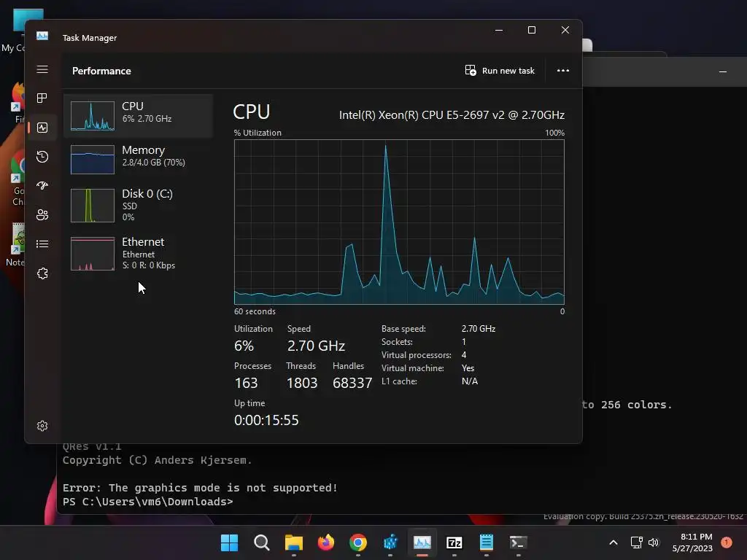
Task: Click the CPU mini graph thumbnail
Action: [x=93, y=116]
